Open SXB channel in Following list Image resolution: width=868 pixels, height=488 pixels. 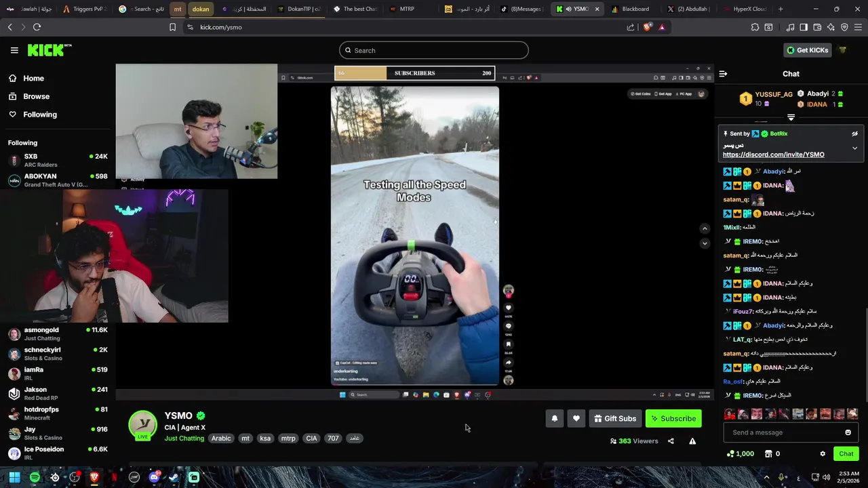pos(58,160)
